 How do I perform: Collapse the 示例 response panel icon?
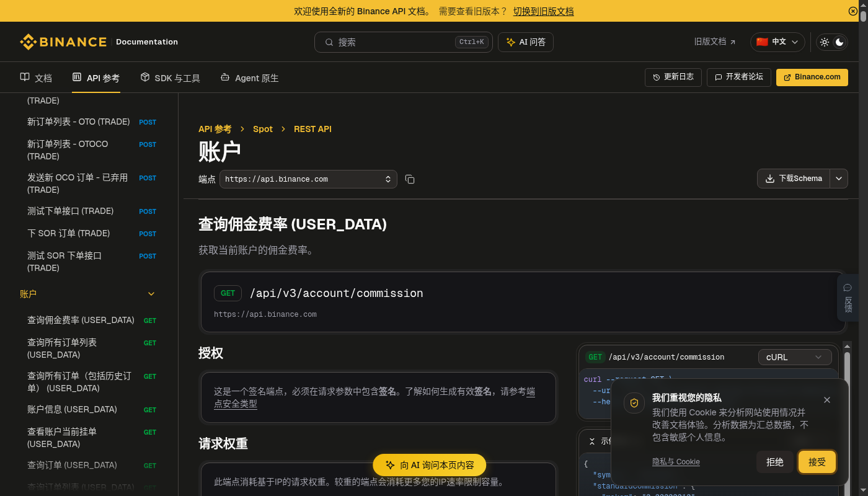592,441
